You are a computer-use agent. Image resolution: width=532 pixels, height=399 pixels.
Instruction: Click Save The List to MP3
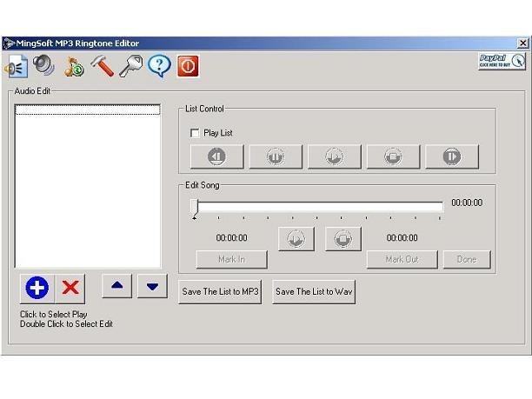(x=220, y=291)
